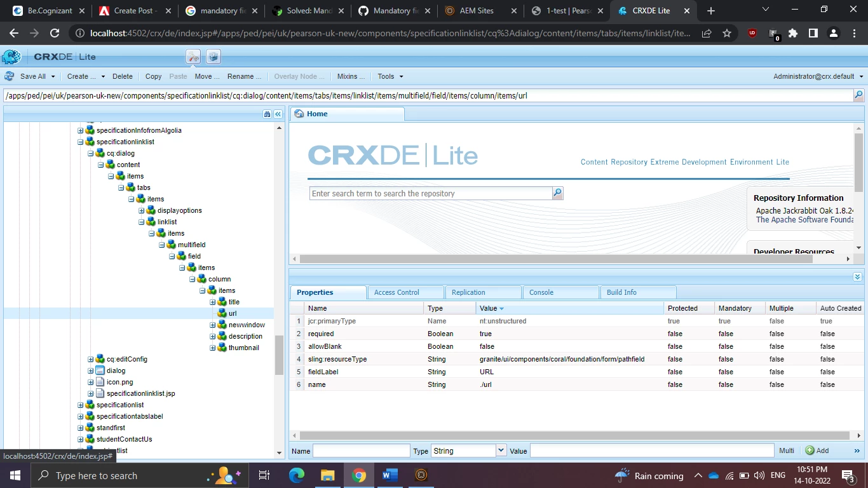Open the Create dropdown menu

(x=86, y=76)
